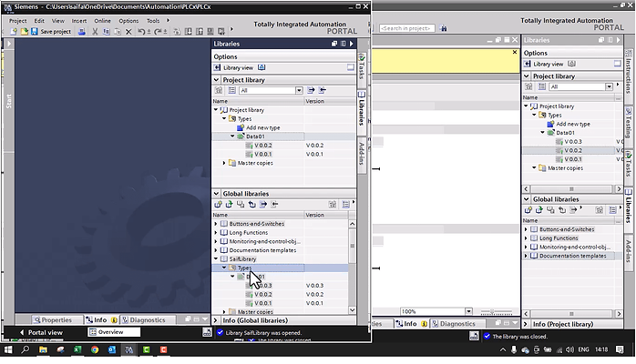This screenshot has height=364, width=636.
Task: Click the list view icon beside the All filter
Action: click(x=231, y=90)
